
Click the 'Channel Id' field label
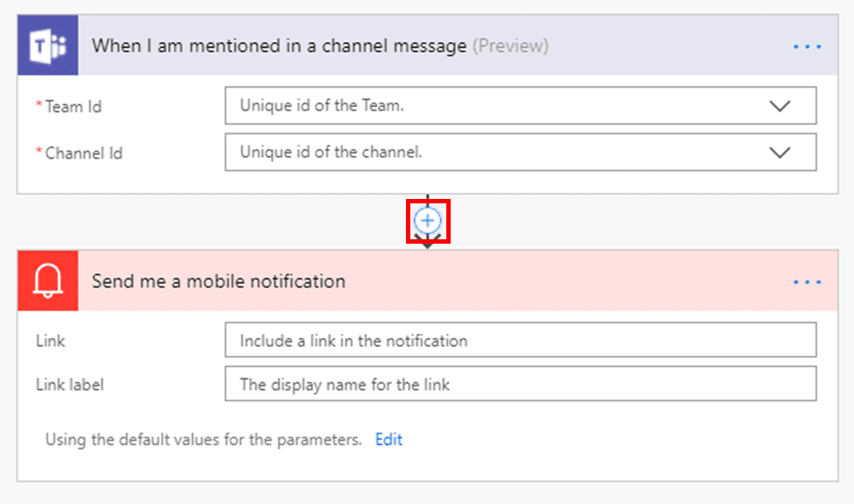click(x=83, y=153)
